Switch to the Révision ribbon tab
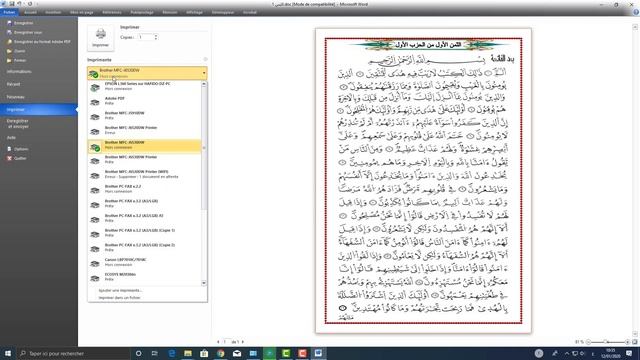The width and height of the screenshot is (640, 360). click(170, 12)
